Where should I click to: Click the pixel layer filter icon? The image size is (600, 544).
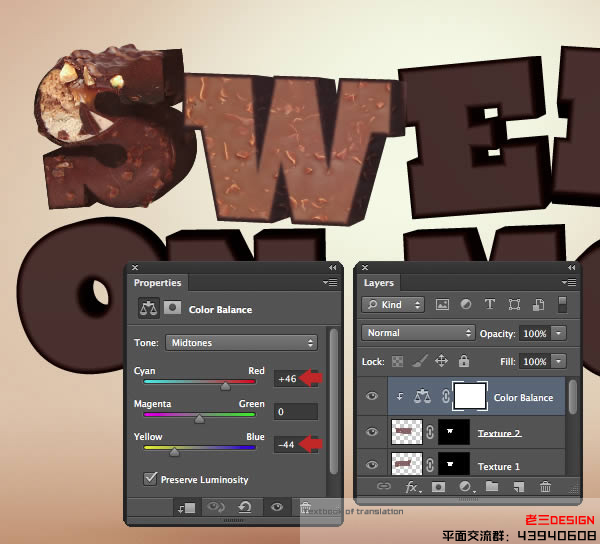(x=441, y=305)
